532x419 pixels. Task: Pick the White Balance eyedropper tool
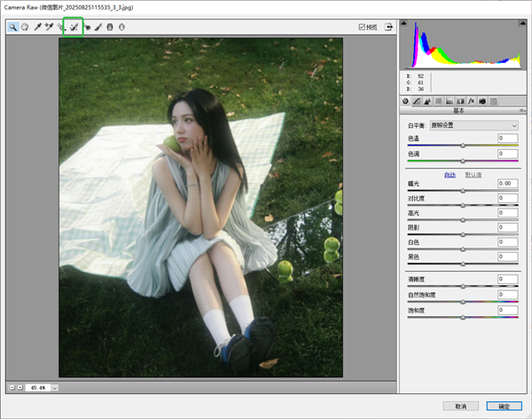coord(38,28)
